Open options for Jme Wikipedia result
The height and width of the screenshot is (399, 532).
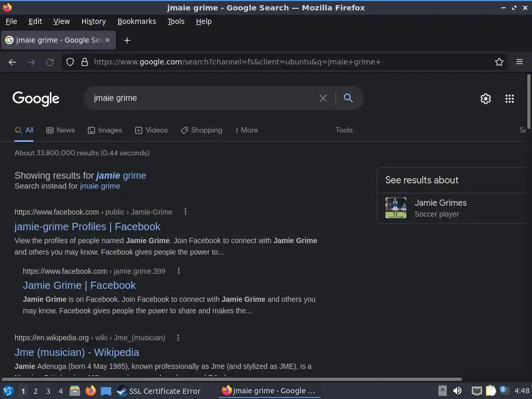[178, 338]
